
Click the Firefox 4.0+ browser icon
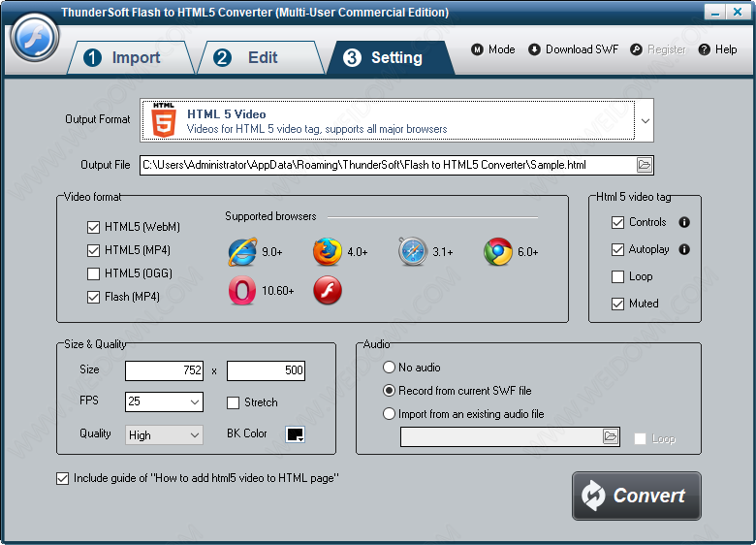click(328, 252)
